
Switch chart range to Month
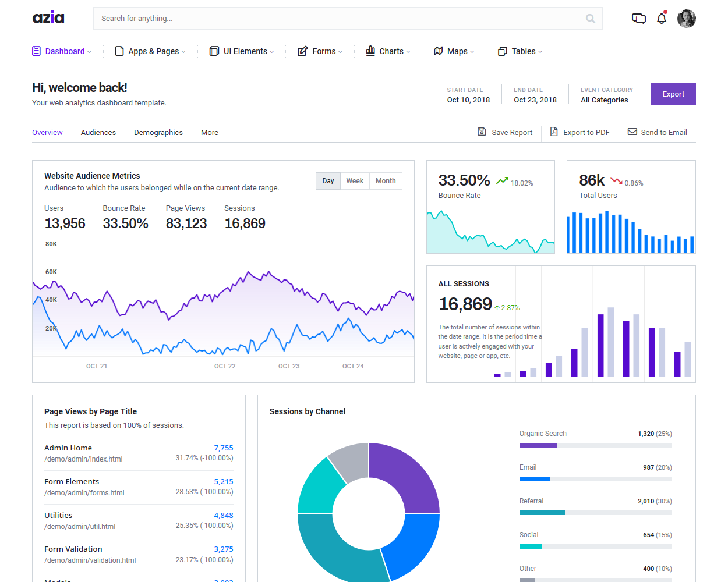click(386, 181)
